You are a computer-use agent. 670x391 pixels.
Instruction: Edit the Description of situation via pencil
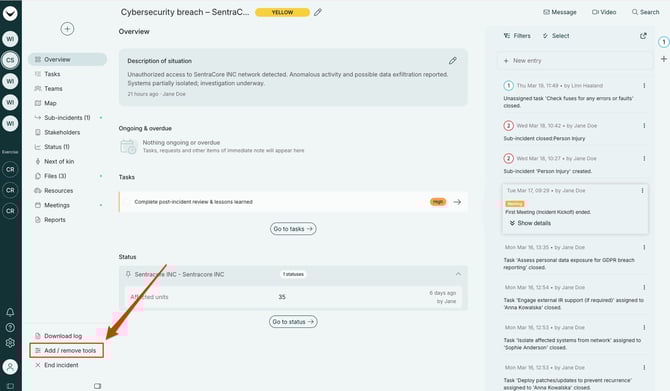[x=453, y=61]
